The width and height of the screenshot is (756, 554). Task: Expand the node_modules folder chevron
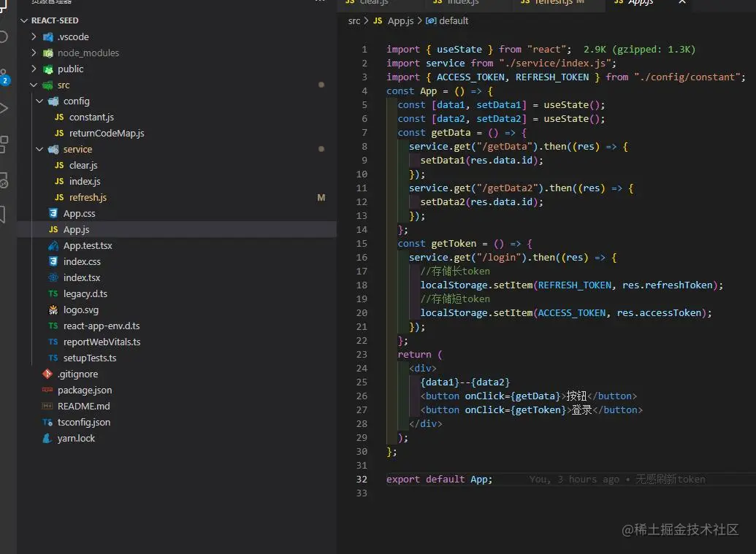[x=34, y=53]
